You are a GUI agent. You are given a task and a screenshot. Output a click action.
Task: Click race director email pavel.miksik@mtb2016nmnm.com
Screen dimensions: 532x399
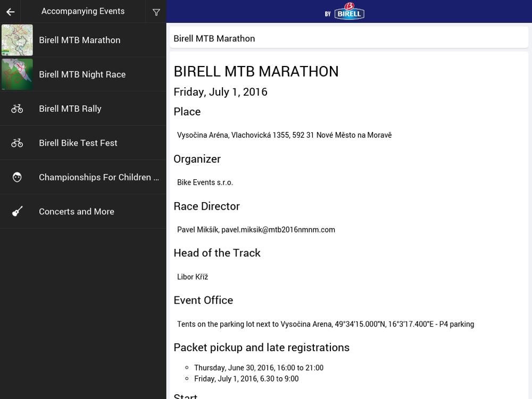coord(278,230)
